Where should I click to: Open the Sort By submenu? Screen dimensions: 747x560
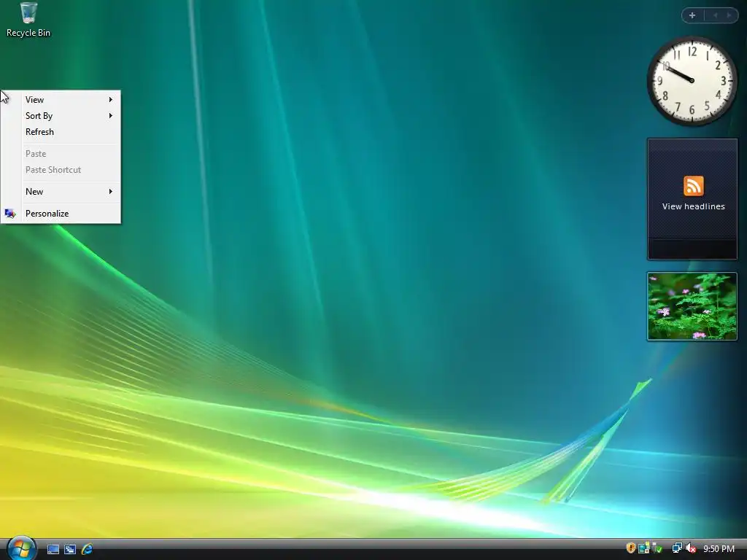pyautogui.click(x=61, y=116)
